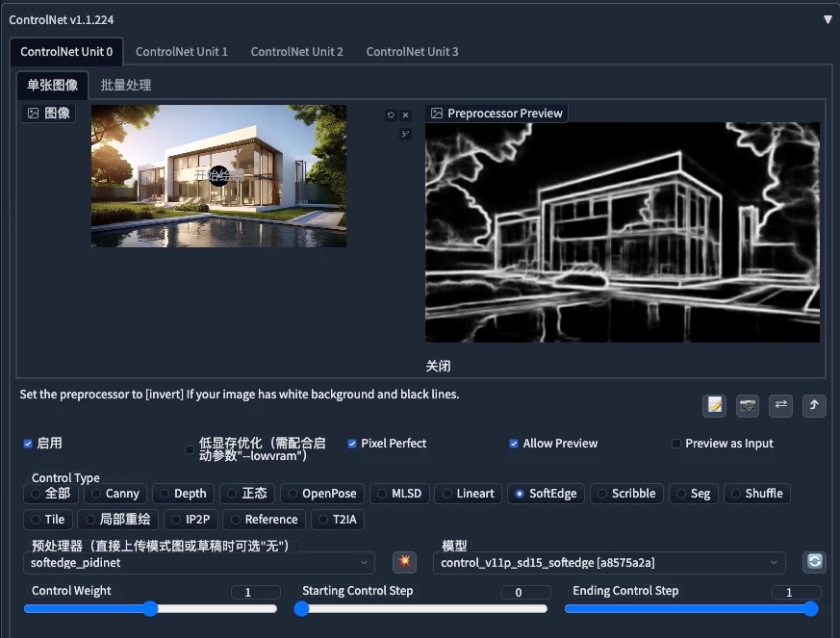This screenshot has width=840, height=638.
Task: Collapse the ControlNet v1.1.224 panel
Action: pyautogui.click(x=827, y=17)
